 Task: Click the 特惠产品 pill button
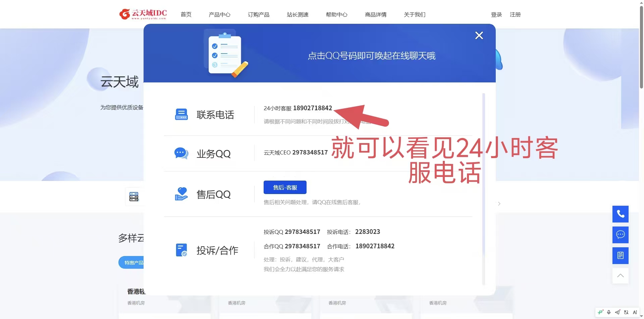[x=131, y=262]
